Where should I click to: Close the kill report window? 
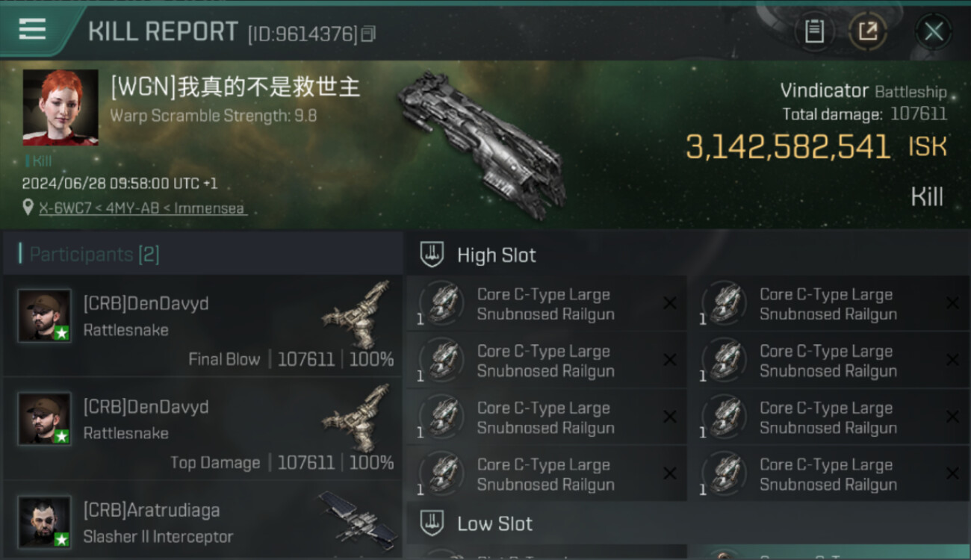coord(934,31)
